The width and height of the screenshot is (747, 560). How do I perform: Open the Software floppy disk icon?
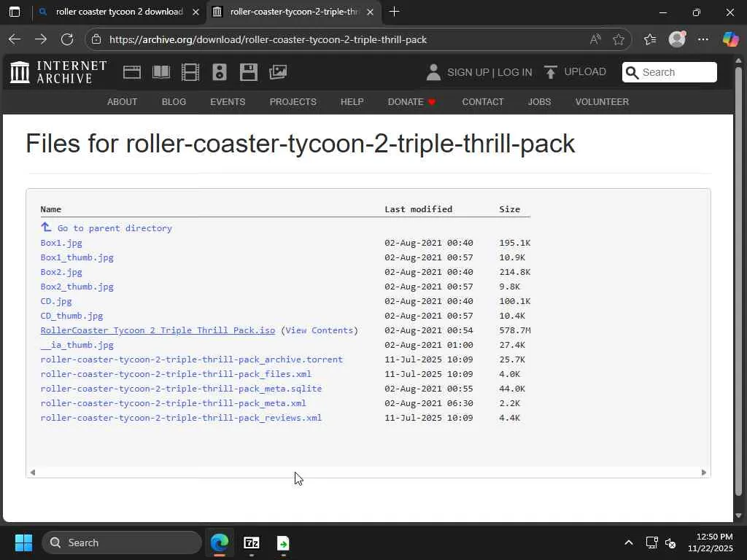click(249, 72)
